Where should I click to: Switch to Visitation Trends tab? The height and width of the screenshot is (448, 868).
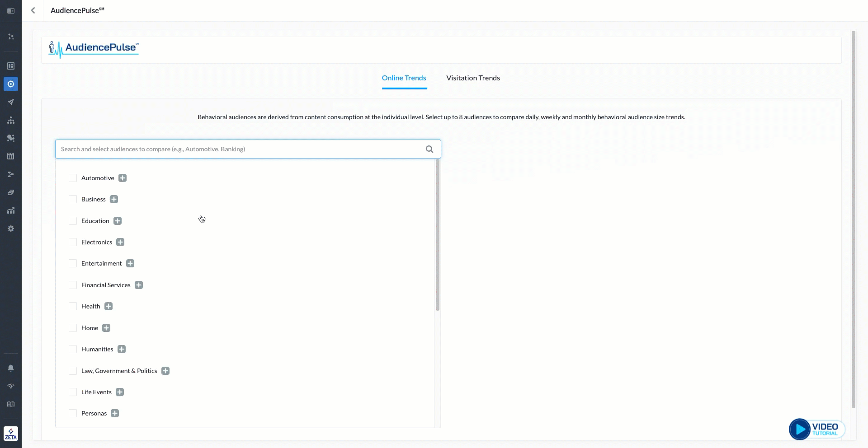click(x=473, y=78)
